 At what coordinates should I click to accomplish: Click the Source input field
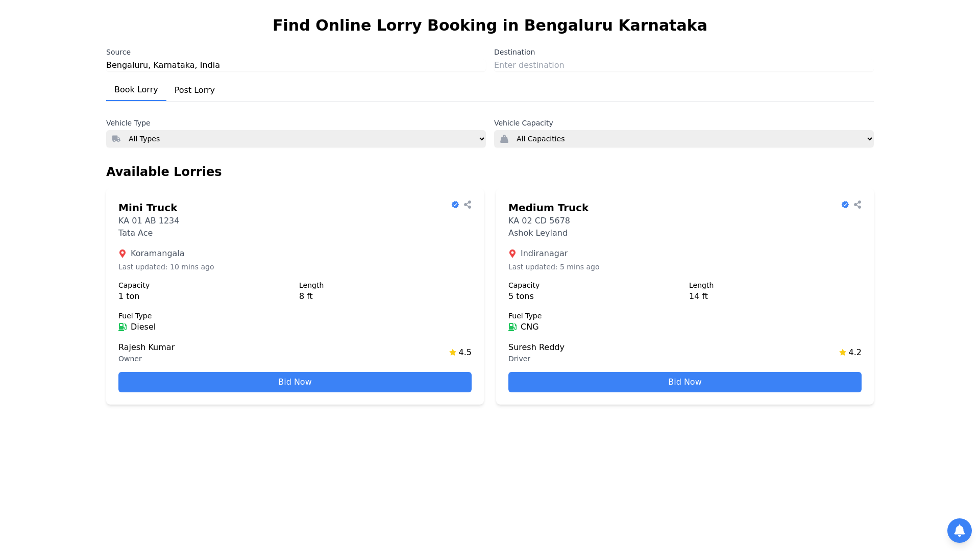click(296, 65)
